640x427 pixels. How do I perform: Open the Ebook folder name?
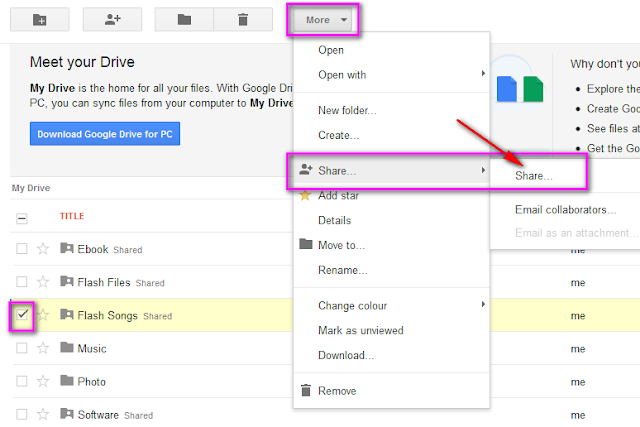click(93, 249)
